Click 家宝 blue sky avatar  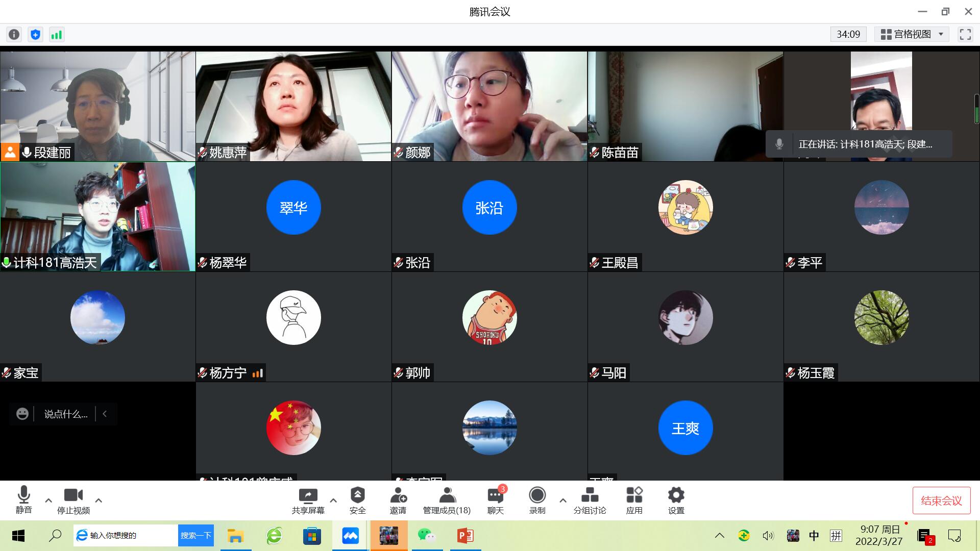point(97,317)
